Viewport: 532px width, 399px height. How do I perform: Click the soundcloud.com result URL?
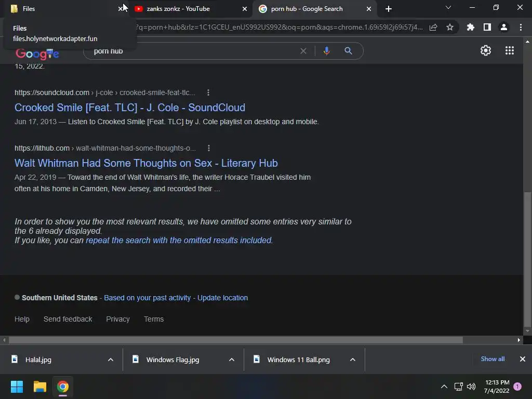tap(105, 92)
